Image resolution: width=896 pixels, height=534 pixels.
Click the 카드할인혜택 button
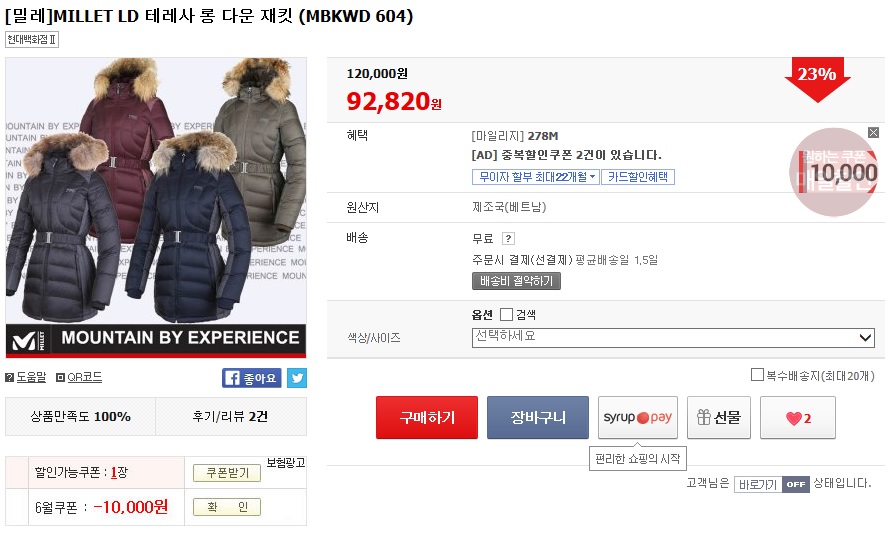coord(638,177)
